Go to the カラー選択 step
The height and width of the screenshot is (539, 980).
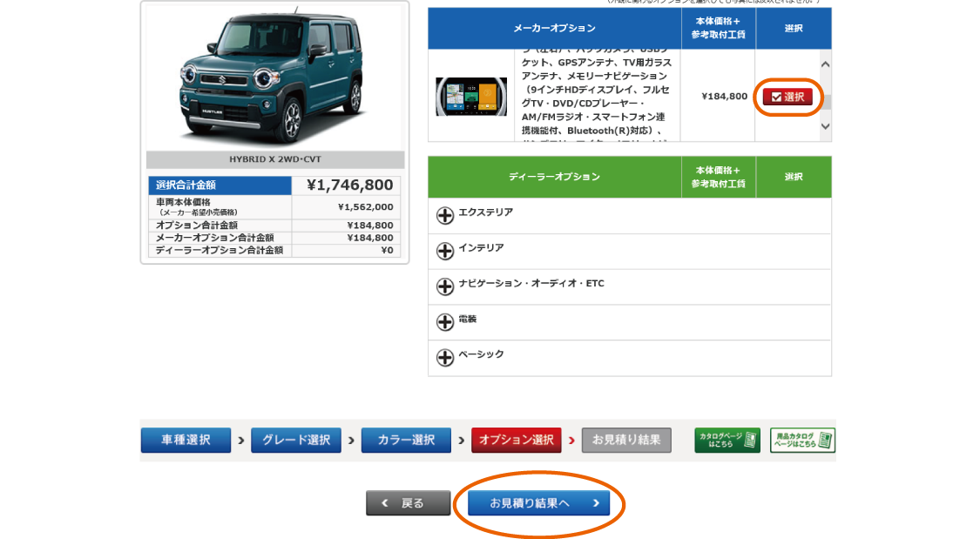pyautogui.click(x=406, y=440)
